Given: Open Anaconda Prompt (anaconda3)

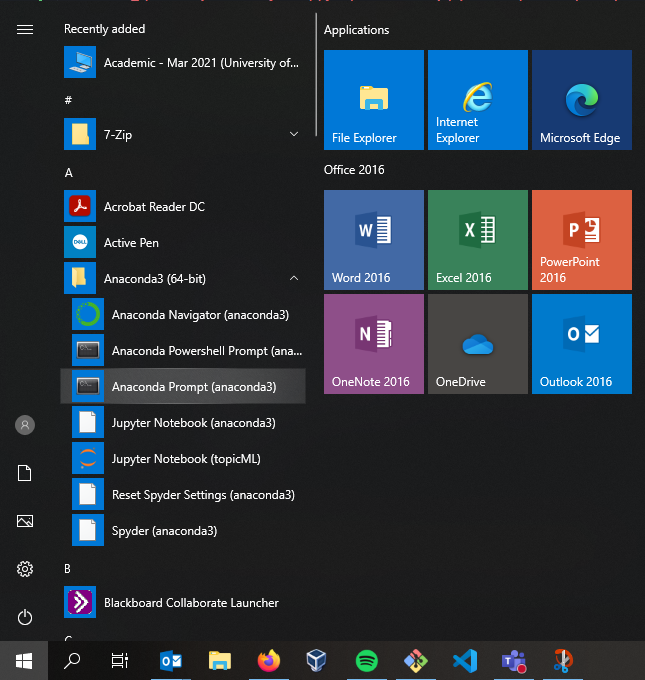Looking at the screenshot, I should [x=183, y=386].
